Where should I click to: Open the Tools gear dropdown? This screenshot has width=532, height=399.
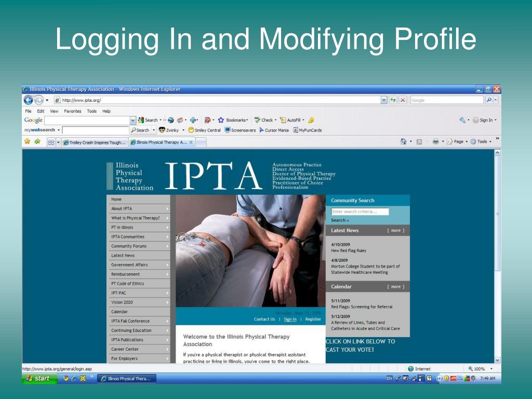(x=481, y=142)
